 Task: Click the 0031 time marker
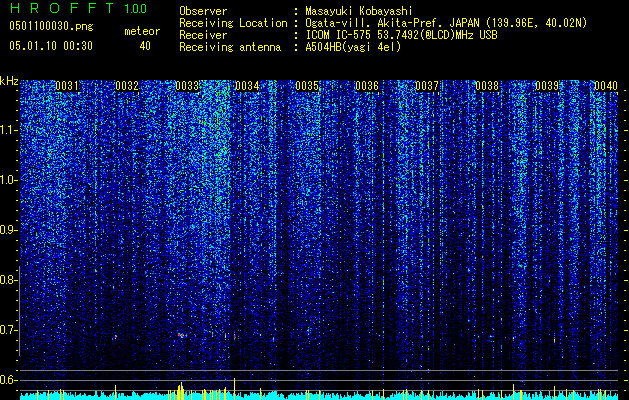pyautogui.click(x=67, y=86)
